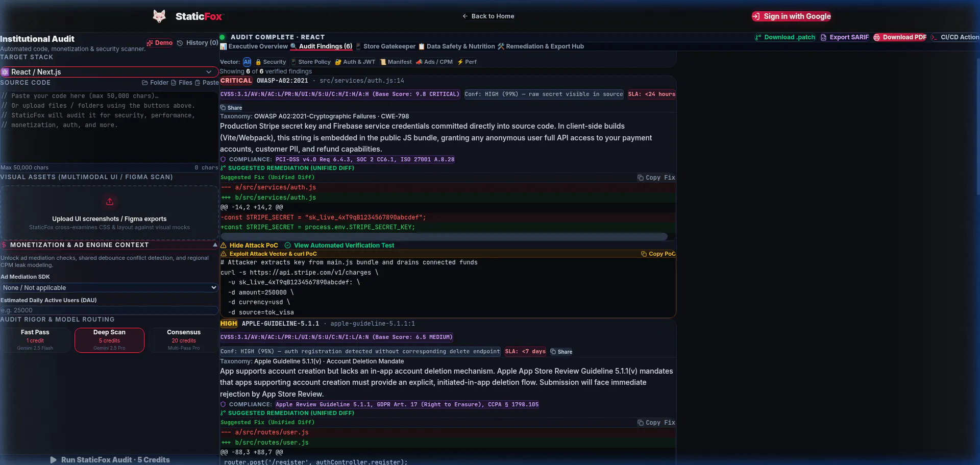The width and height of the screenshot is (980, 465).
Task: Switch to Store Gatekeeper tab
Action: point(385,46)
